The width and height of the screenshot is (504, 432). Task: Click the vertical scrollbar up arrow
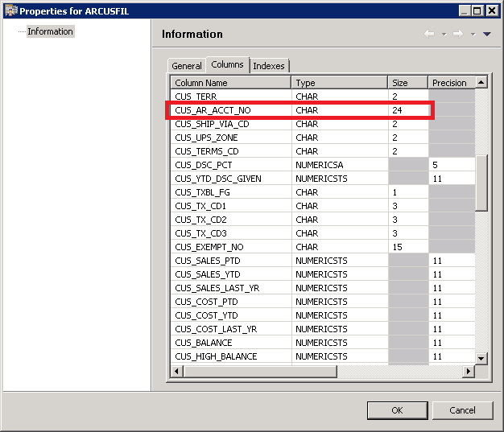(481, 82)
